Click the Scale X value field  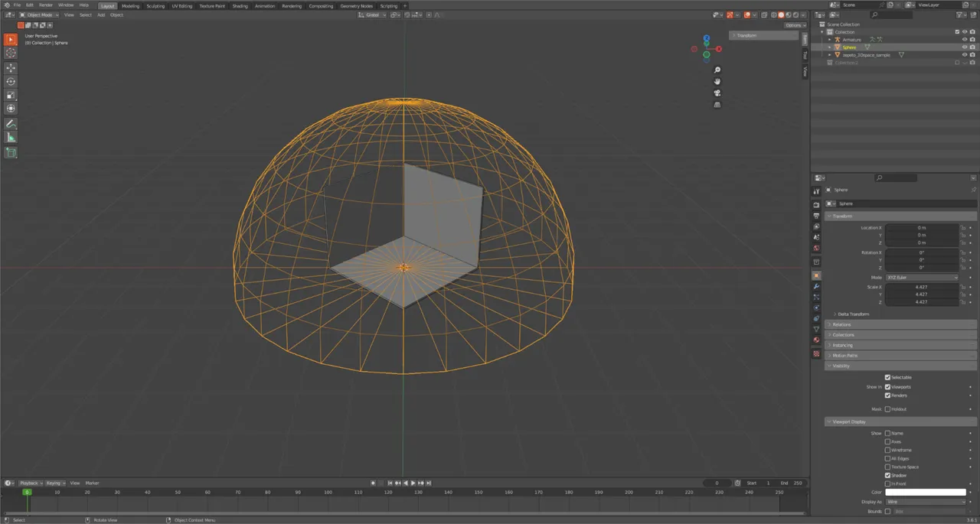[922, 287]
